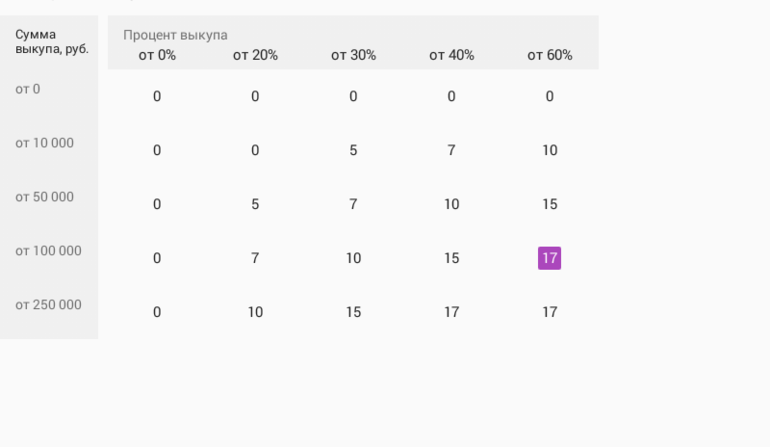Select the 'от 30%' column header
The height and width of the screenshot is (447, 770).
pos(353,55)
